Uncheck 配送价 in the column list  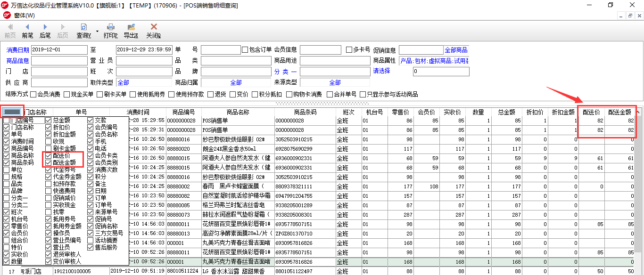(x=49, y=155)
